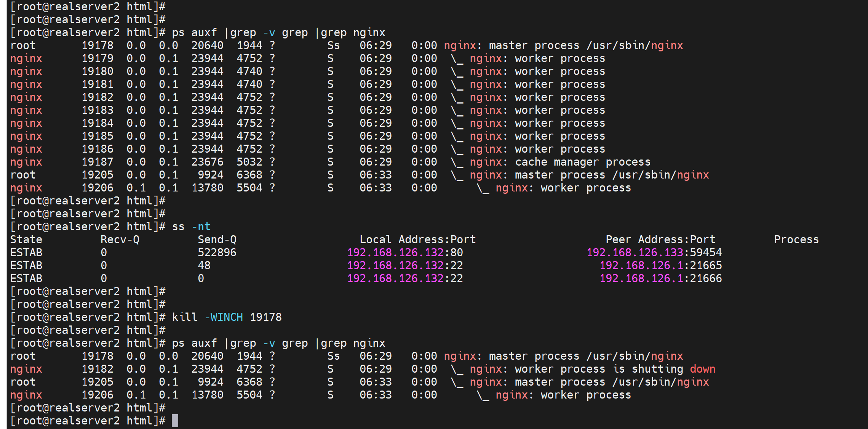Image resolution: width=868 pixels, height=429 pixels.
Task: Click the Send-Q value 48
Action: [x=204, y=265]
